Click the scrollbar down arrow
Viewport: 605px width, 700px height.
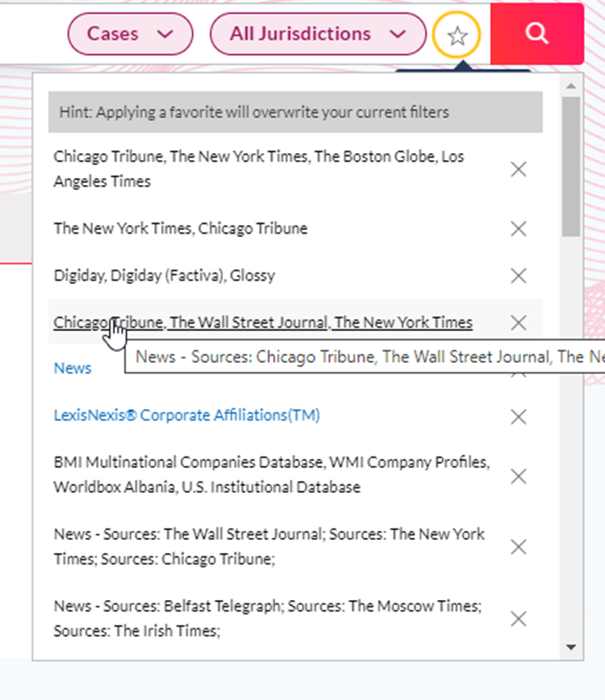[x=571, y=647]
